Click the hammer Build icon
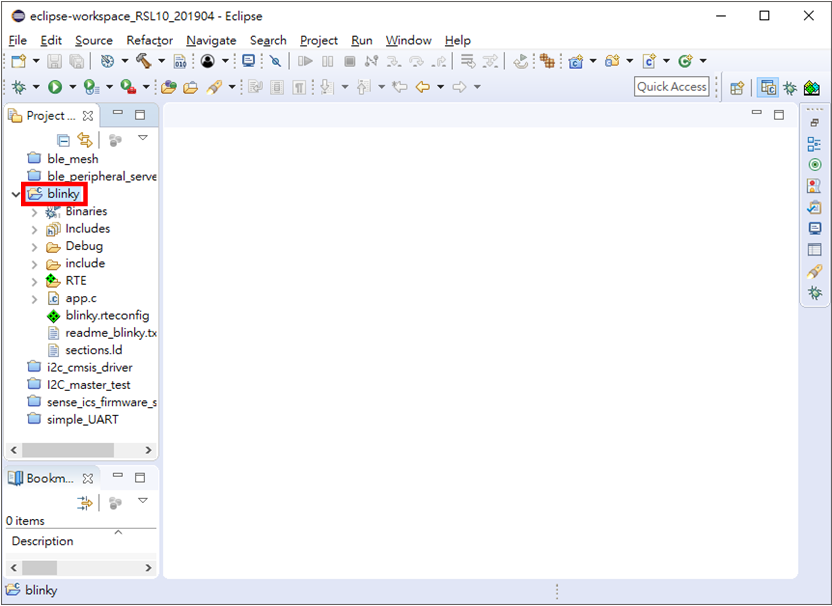The width and height of the screenshot is (832, 606). 143,61
